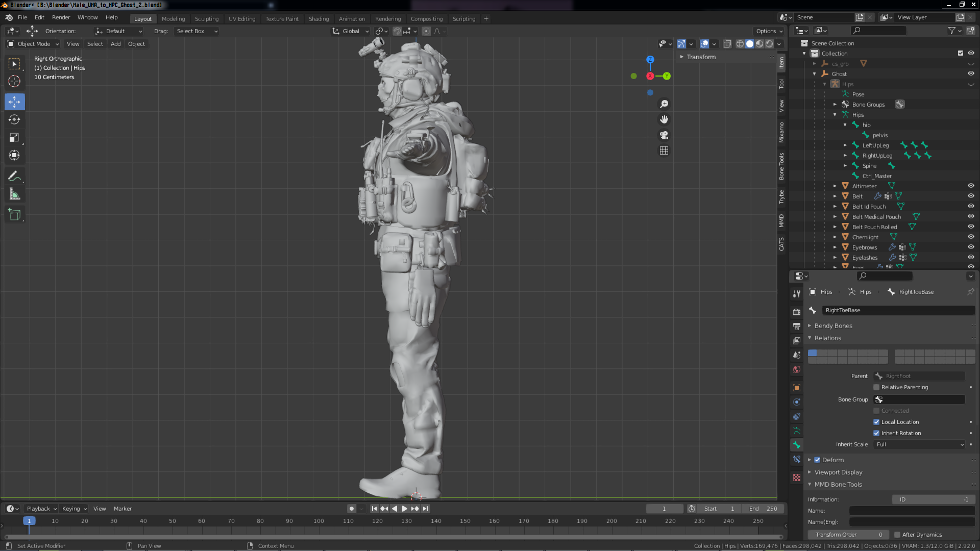Disable the Inherit Rotation checkbox
Image resolution: width=980 pixels, height=551 pixels.
[876, 433]
